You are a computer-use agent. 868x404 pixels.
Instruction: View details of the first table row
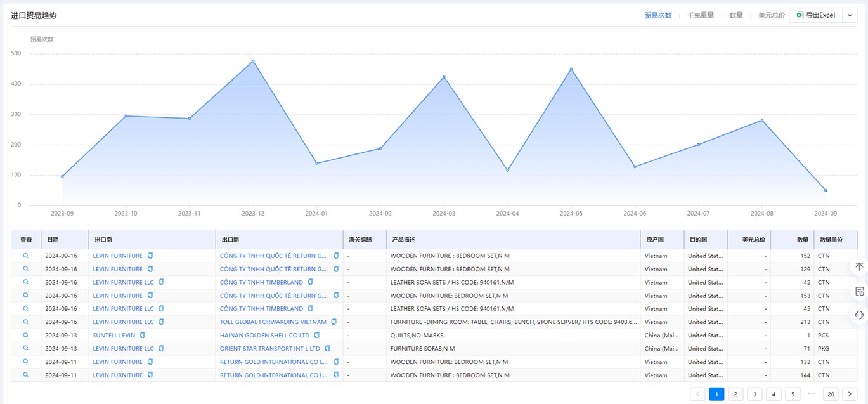point(26,256)
